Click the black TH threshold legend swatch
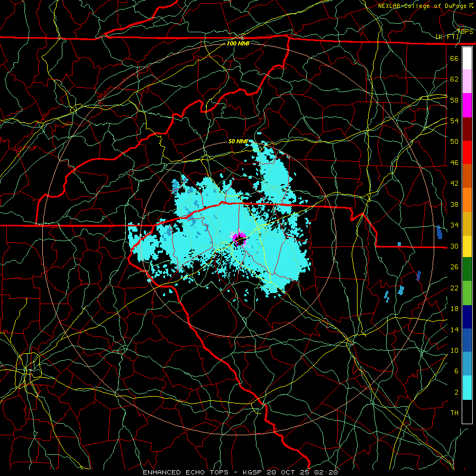The width and height of the screenshot is (476, 476). point(467,411)
